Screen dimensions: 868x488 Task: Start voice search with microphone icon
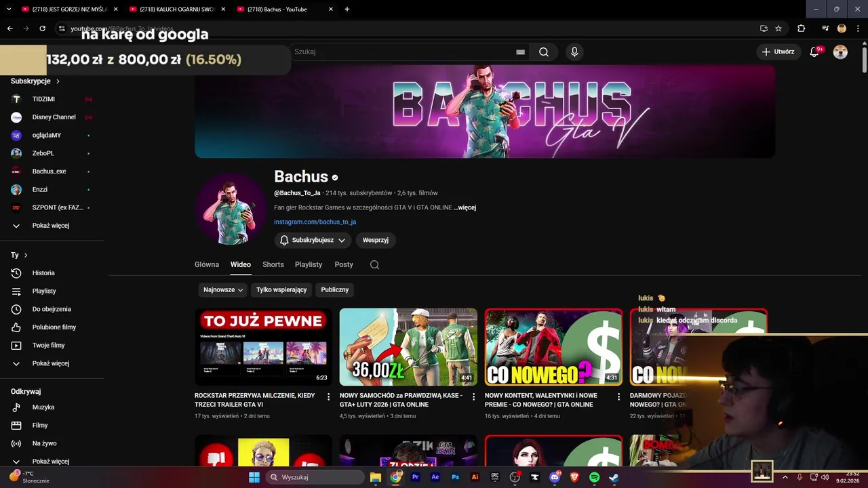(x=574, y=52)
